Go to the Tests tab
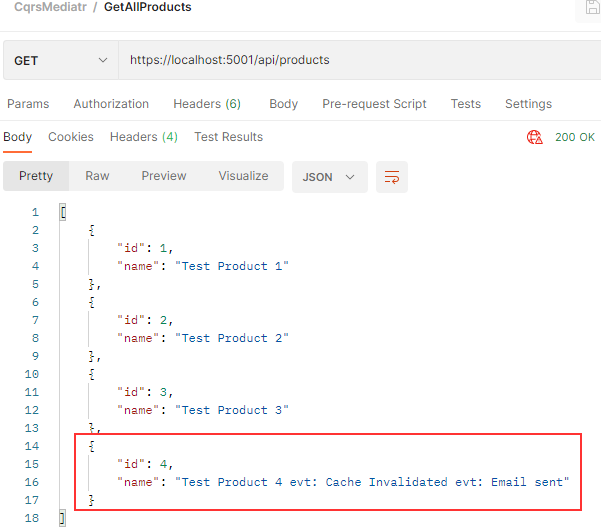 pyautogui.click(x=465, y=104)
